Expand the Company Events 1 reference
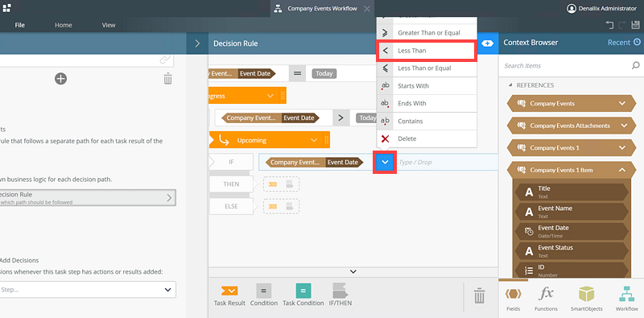644x318 pixels. (621, 147)
